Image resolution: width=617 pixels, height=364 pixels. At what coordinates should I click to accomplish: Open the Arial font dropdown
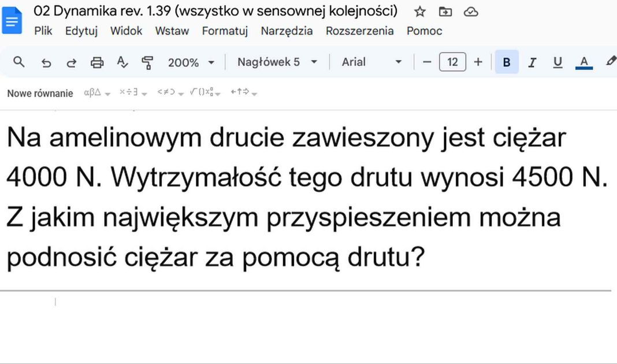[x=371, y=62]
